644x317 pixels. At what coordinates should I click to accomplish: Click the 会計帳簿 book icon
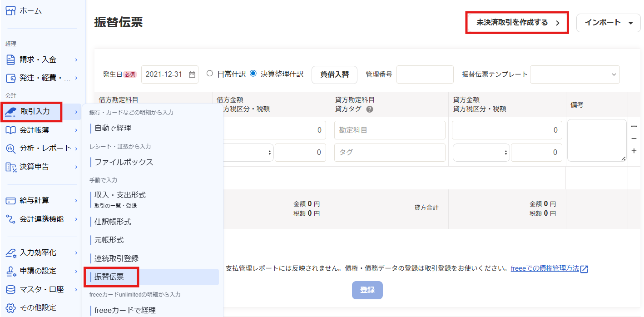coord(11,130)
